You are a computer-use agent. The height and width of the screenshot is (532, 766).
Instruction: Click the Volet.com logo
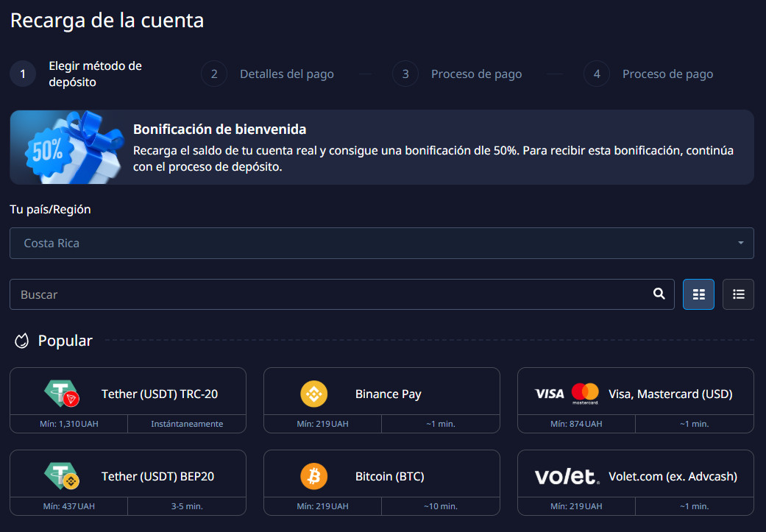566,477
